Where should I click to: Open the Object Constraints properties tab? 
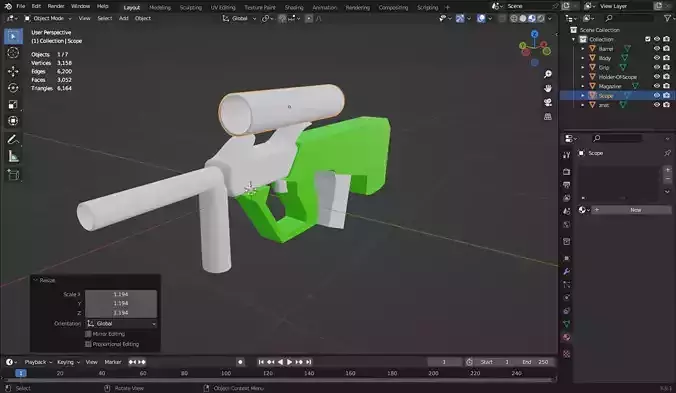566,311
